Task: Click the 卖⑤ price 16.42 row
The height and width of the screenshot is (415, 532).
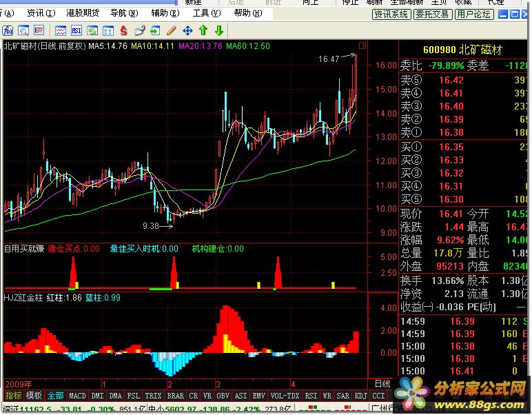Action: click(x=464, y=80)
